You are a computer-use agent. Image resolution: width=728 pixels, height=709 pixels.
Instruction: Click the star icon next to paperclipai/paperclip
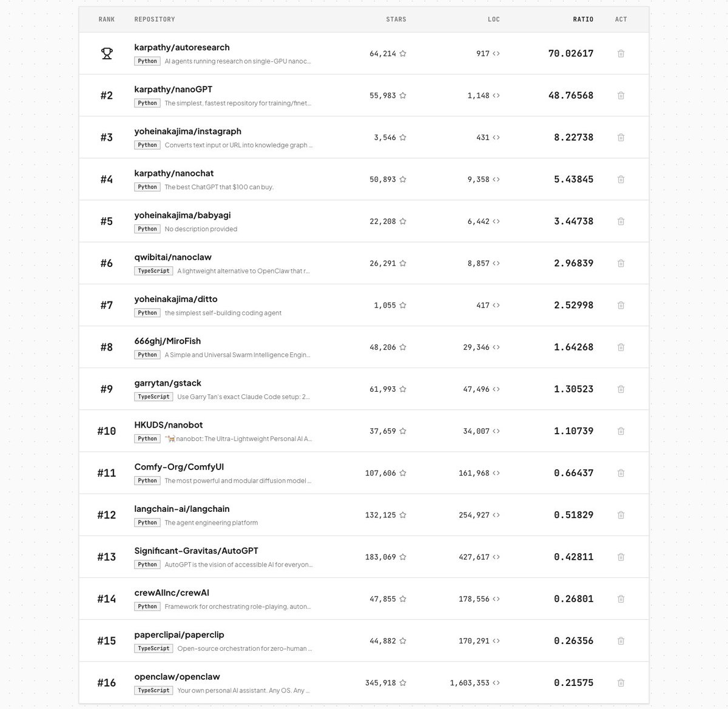(402, 640)
